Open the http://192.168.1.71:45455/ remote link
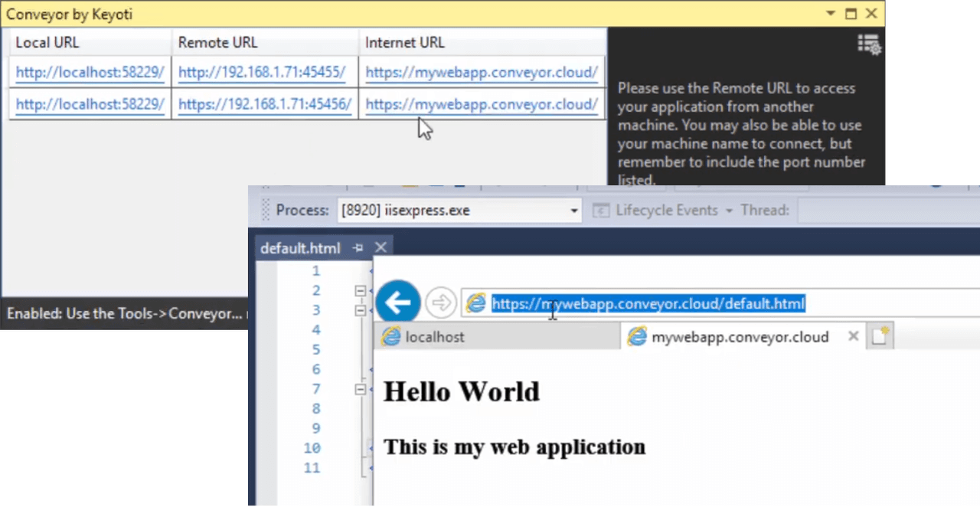The width and height of the screenshot is (980, 507). [262, 73]
